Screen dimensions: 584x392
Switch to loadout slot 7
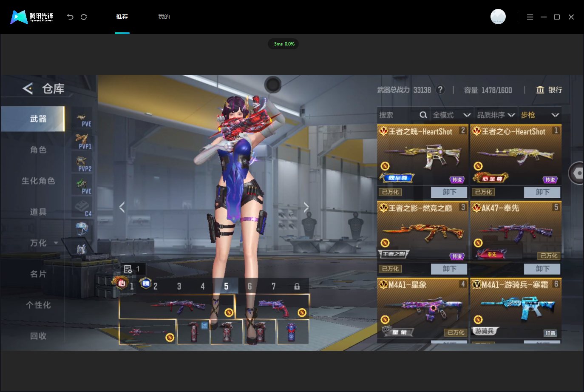click(x=274, y=287)
